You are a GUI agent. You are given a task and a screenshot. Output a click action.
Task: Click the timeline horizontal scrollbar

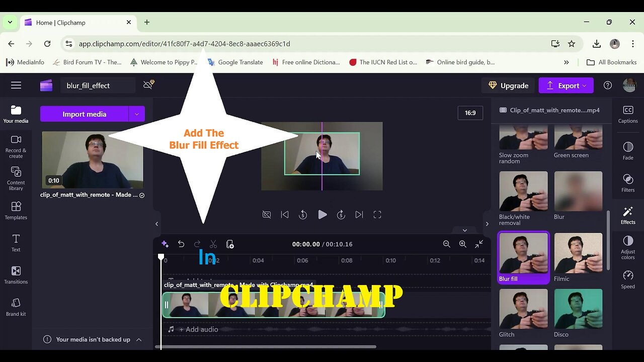point(266,346)
